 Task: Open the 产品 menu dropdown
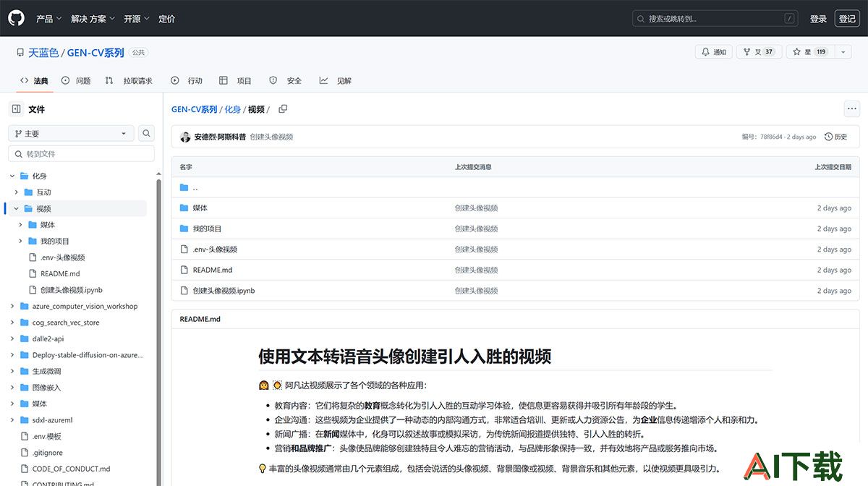tap(48, 19)
